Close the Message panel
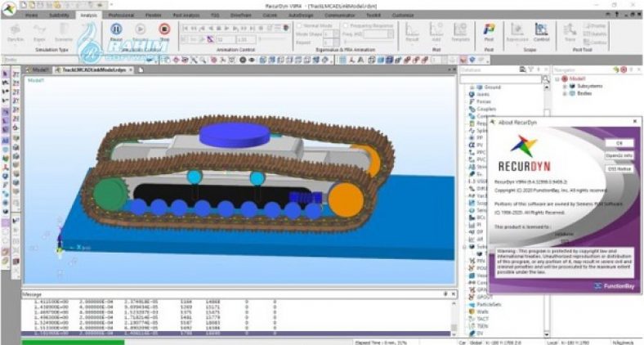The height and width of the screenshot is (345, 644). pyautogui.click(x=453, y=294)
